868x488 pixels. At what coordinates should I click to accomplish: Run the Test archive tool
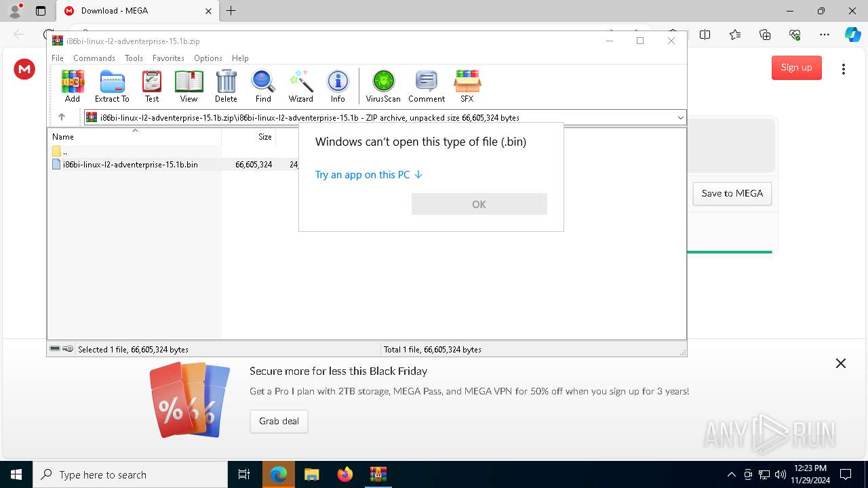coord(152,86)
